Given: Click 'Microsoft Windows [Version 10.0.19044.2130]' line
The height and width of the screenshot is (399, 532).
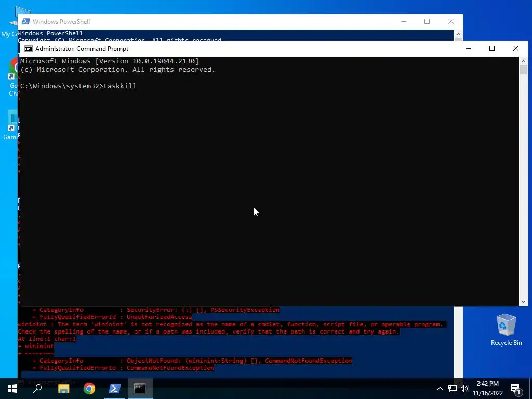Looking at the screenshot, I should click(x=109, y=61).
